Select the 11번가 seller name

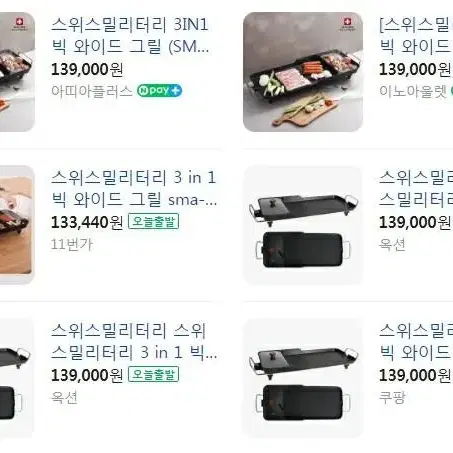[x=72, y=244]
